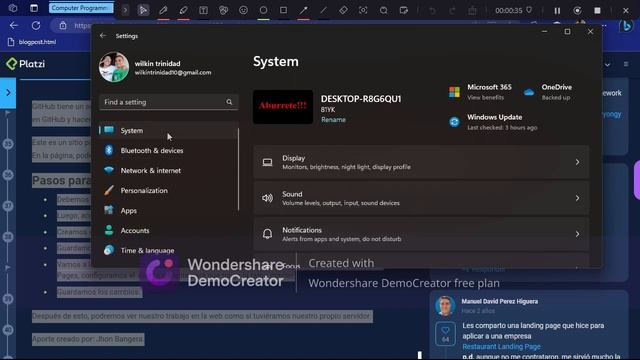Select the circle shape tool
Screen dimensions: 640x360
(263, 10)
